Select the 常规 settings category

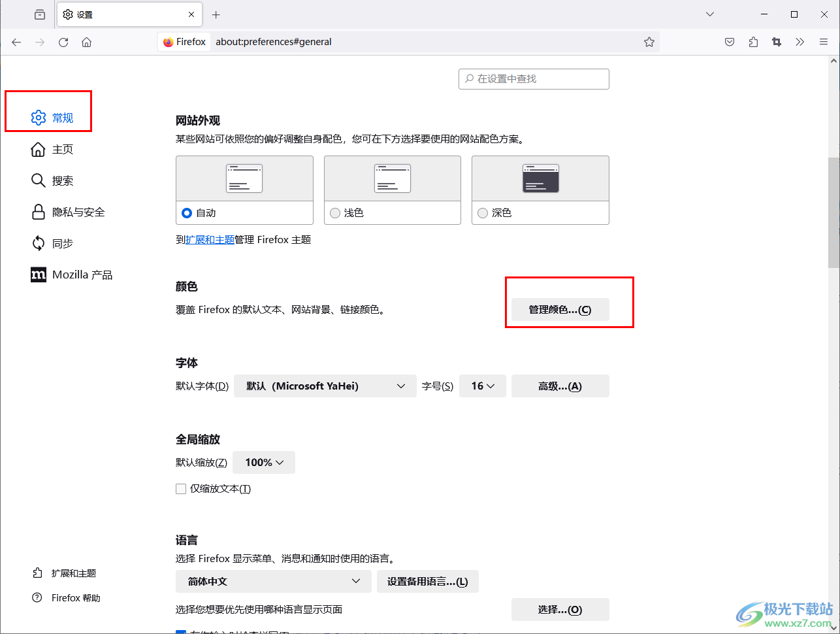pyautogui.click(x=52, y=118)
